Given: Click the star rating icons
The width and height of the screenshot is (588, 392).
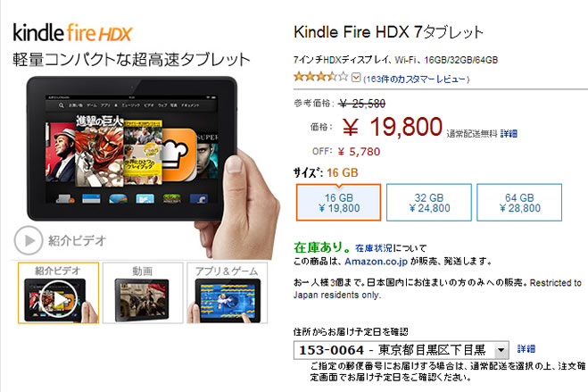Looking at the screenshot, I should coord(321,78).
